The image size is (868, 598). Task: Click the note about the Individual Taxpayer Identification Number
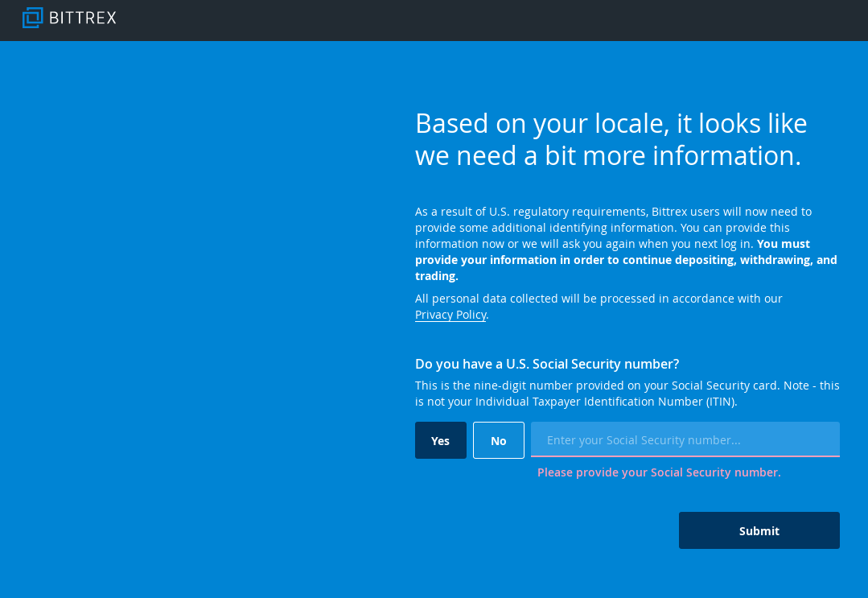[x=627, y=393]
